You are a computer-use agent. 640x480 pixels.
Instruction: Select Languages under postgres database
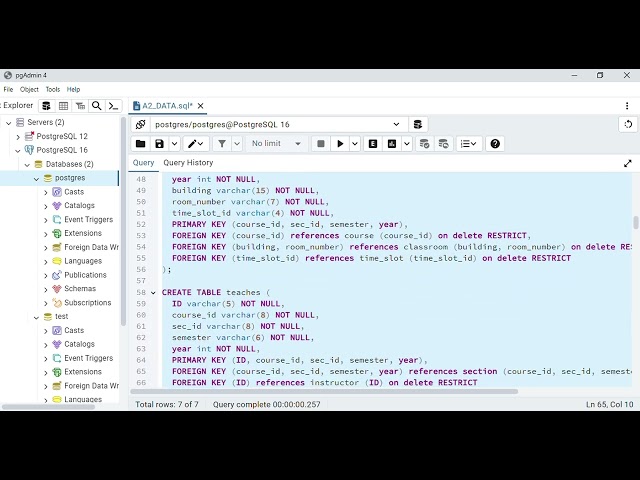click(x=83, y=261)
